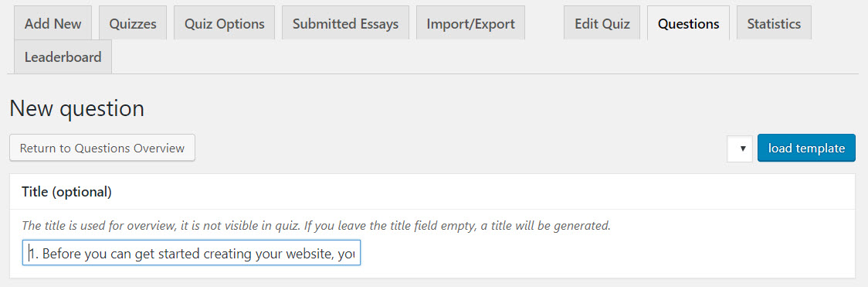Open the Add New tab
Image resolution: width=868 pixels, height=287 pixels.
53,23
